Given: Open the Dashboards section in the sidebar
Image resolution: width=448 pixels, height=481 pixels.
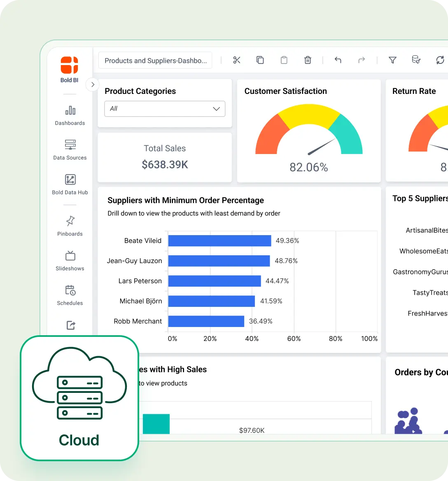Looking at the screenshot, I should (x=70, y=114).
